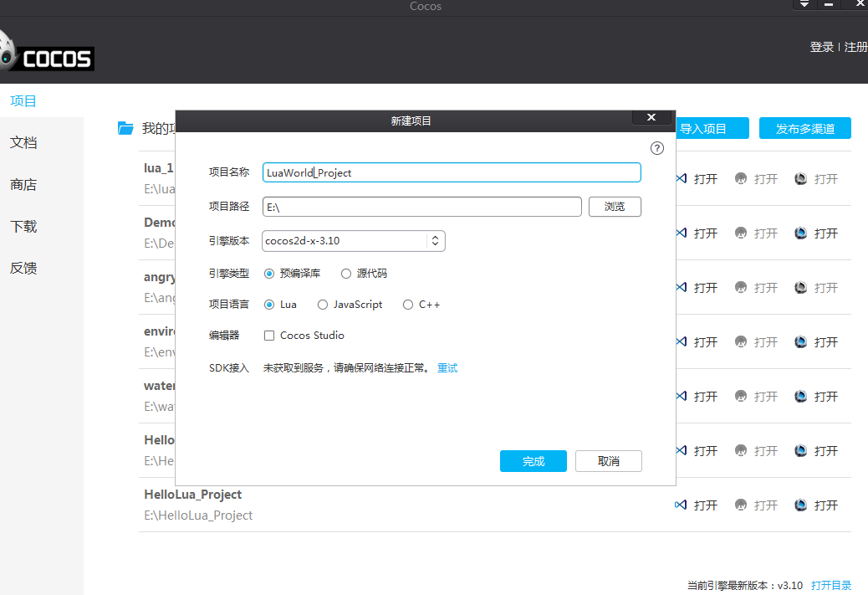
Task: Click the Visual Studio icon in the angry row
Action: tap(681, 287)
